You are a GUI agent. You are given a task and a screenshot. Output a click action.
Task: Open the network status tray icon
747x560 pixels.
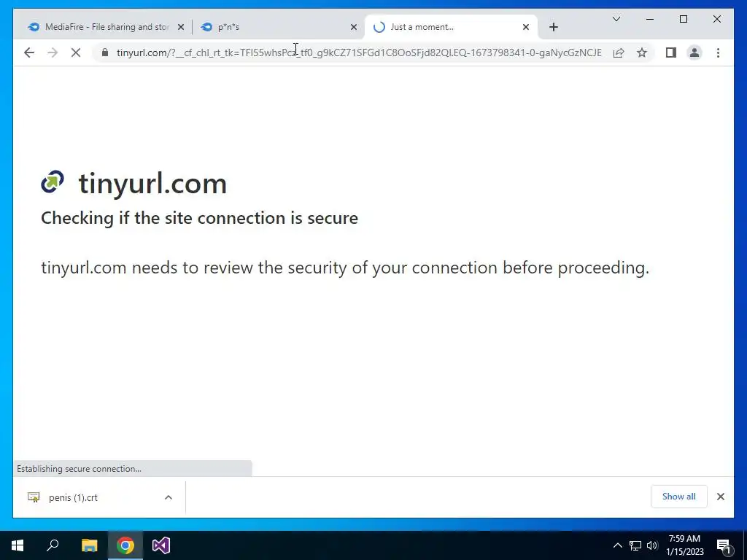pyautogui.click(x=635, y=545)
